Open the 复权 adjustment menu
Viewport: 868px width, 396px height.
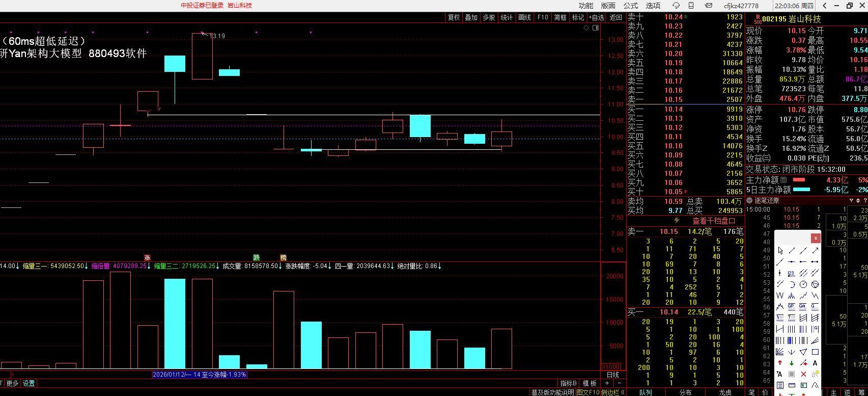coord(453,17)
